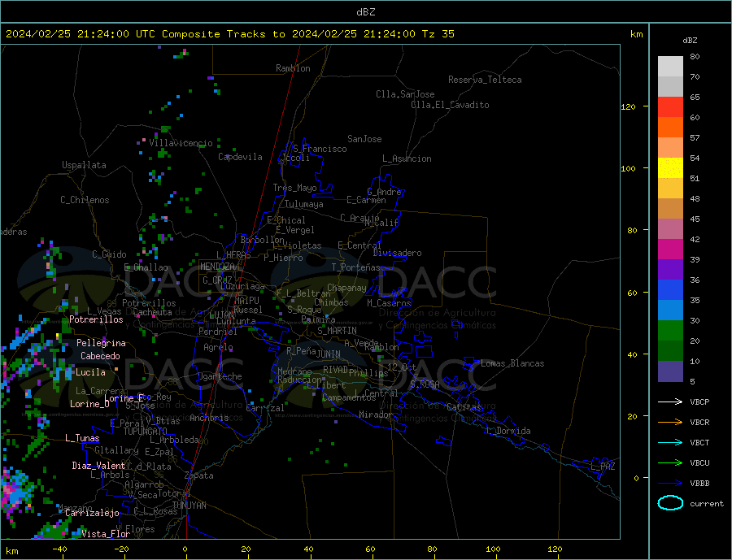Choose the light blue swatch between 35 and 30

(670, 310)
